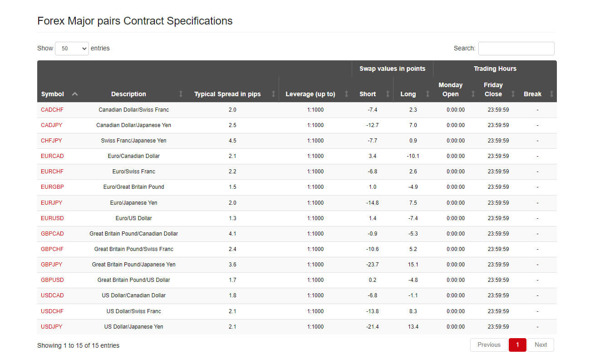Image resolution: width=590 pixels, height=364 pixels.
Task: Click sort icon in Long swap column
Action: point(428,94)
